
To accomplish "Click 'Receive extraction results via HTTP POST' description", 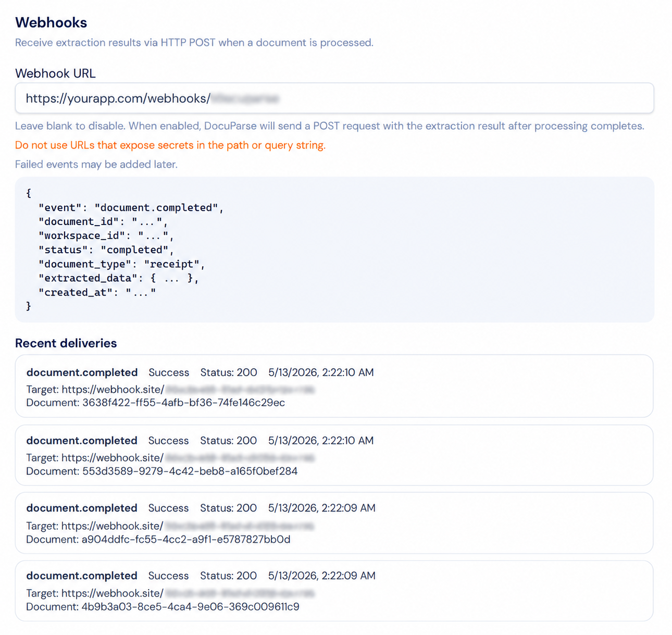I will [x=194, y=43].
